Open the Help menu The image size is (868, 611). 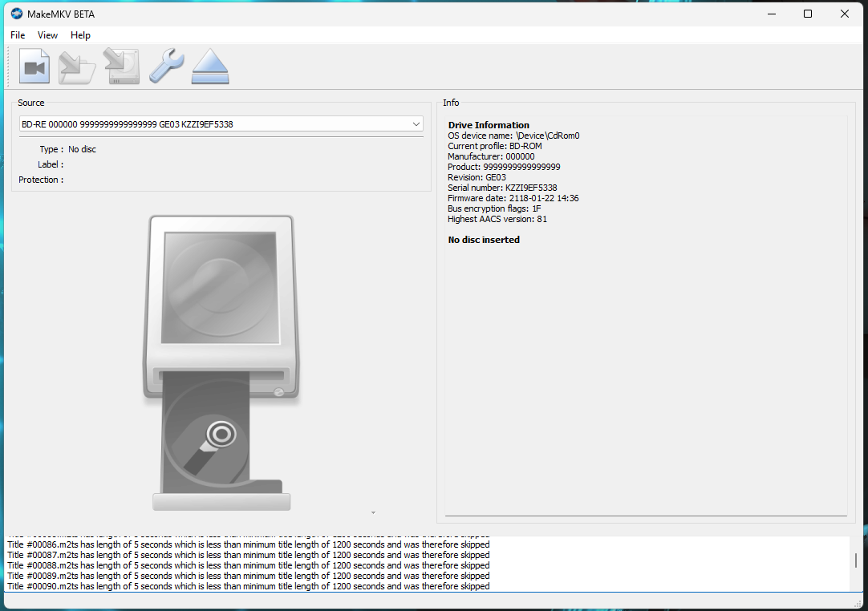point(80,34)
